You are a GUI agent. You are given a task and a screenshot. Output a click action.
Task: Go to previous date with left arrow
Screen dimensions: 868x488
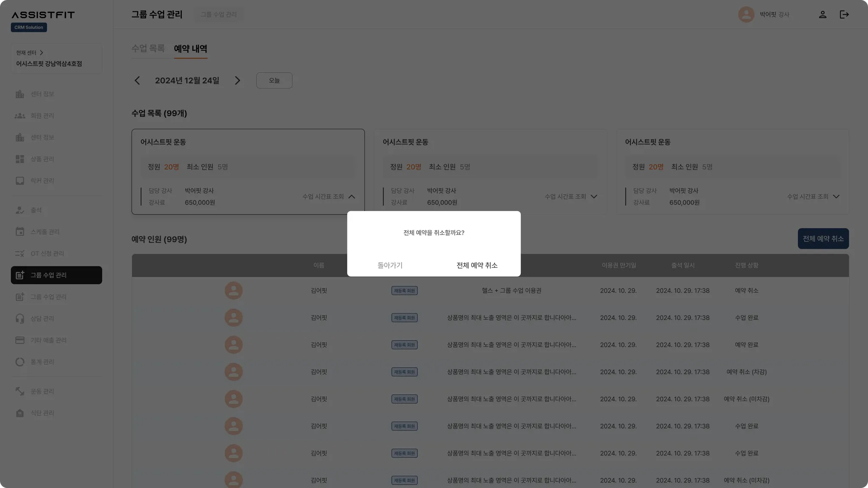pos(137,80)
